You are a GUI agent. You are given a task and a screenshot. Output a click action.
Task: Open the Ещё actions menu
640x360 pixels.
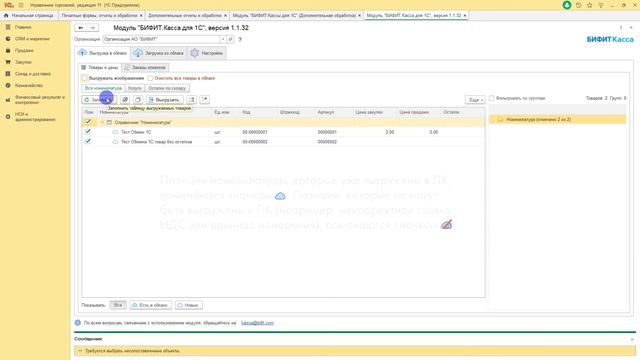click(475, 100)
